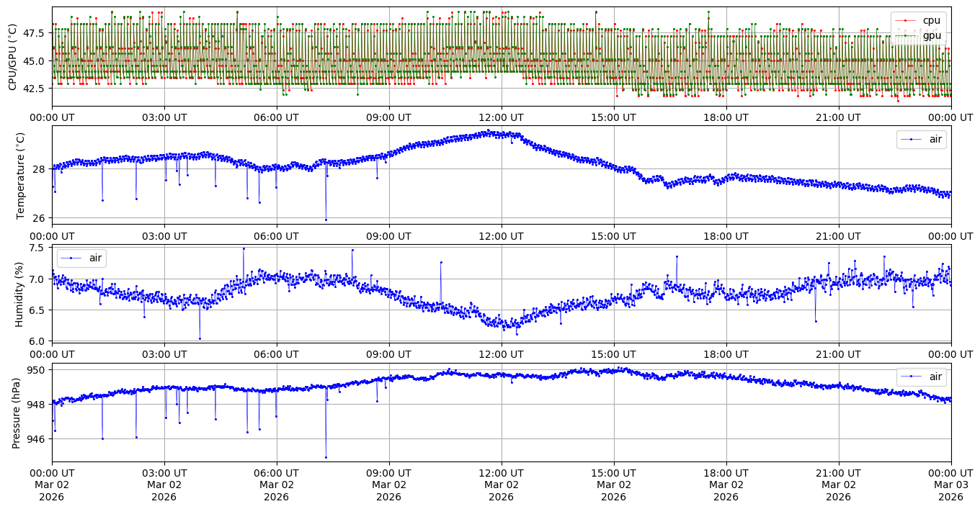Click 12:00 UT tick under CPU/GPU chart

point(501,117)
